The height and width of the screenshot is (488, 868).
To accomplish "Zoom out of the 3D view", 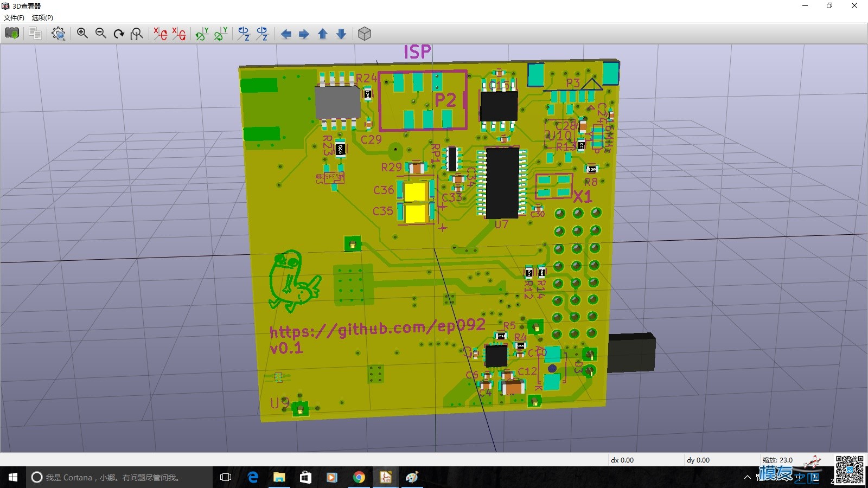I will point(101,34).
